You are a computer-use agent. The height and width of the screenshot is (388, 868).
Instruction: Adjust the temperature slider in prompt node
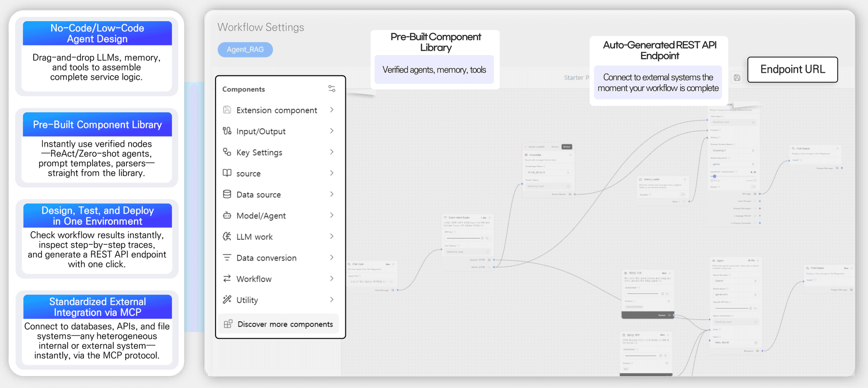point(715,176)
